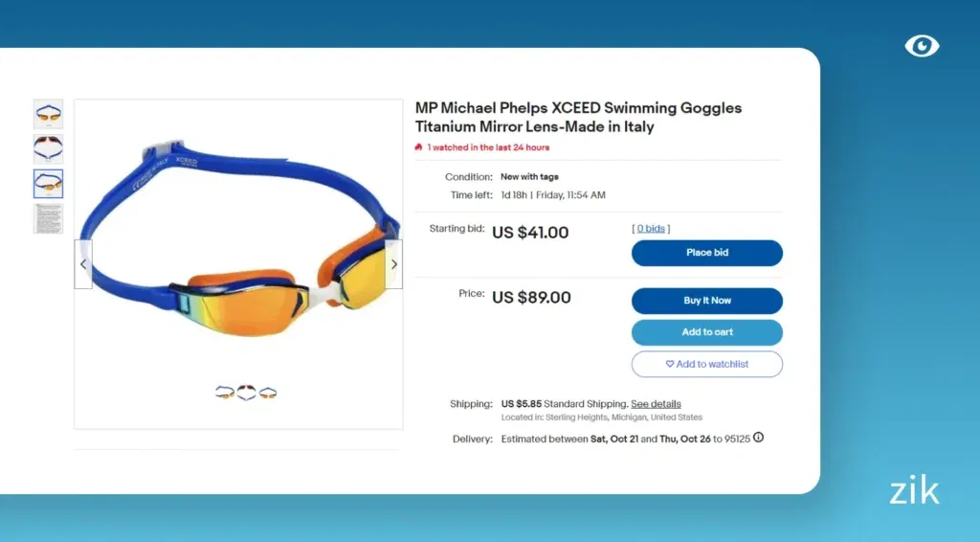Add the goggles to cart

pos(706,332)
